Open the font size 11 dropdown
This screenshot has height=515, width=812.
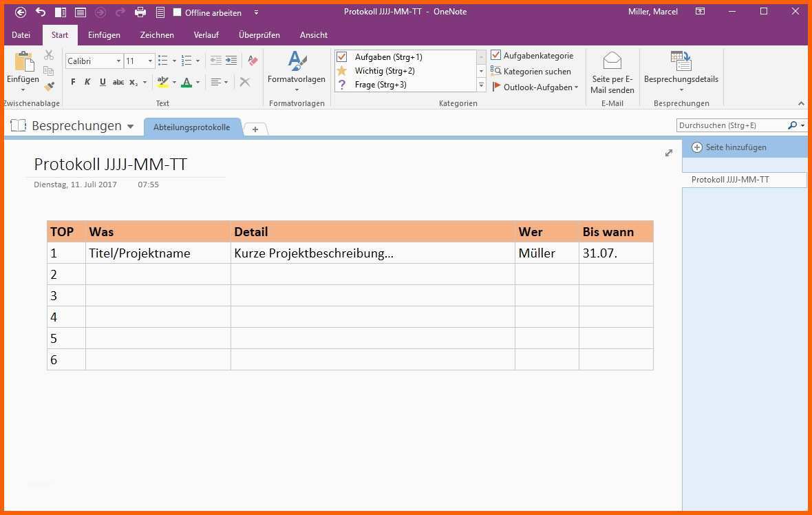pos(150,61)
